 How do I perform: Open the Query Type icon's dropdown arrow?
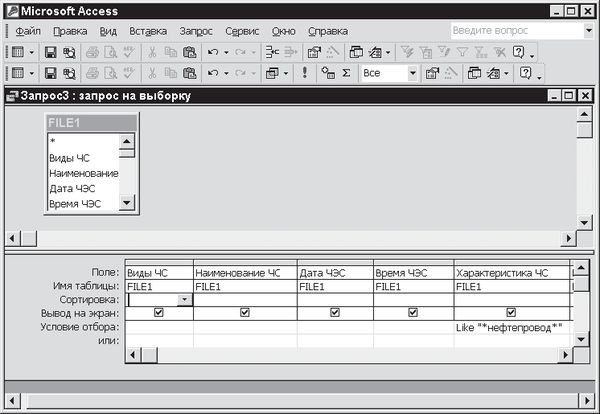coord(285,73)
